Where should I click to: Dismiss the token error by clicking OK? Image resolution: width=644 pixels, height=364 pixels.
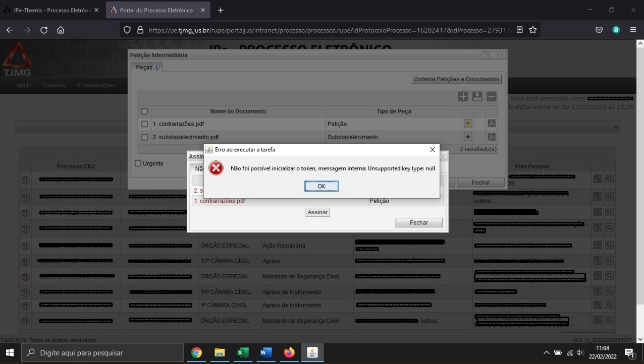[x=321, y=186]
